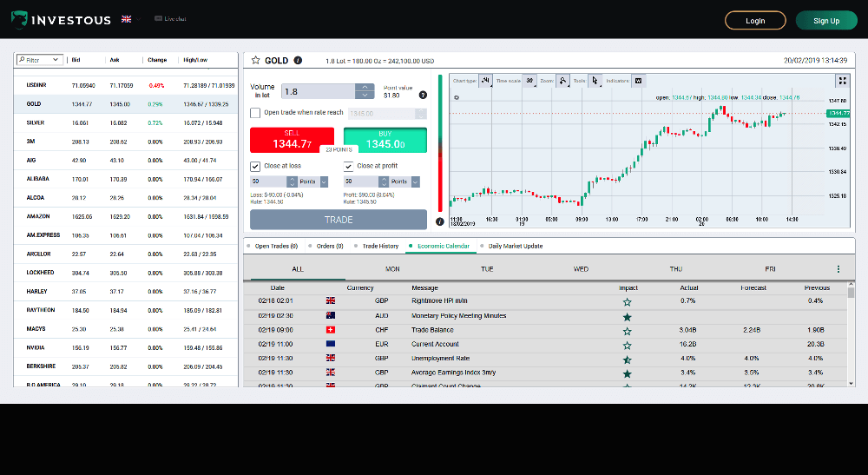
Task: Select the WED calendar day tab
Action: pos(582,269)
